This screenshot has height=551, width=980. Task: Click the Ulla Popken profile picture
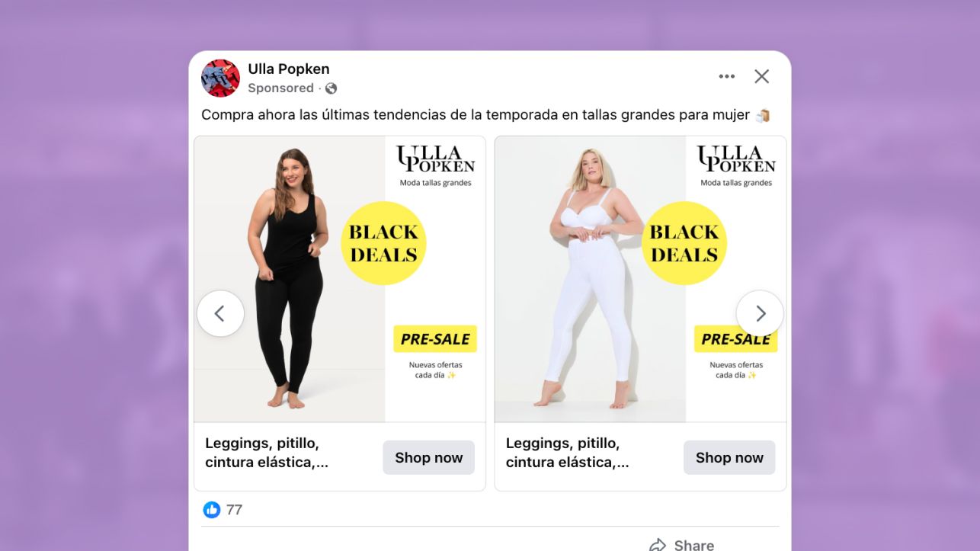[x=220, y=78]
